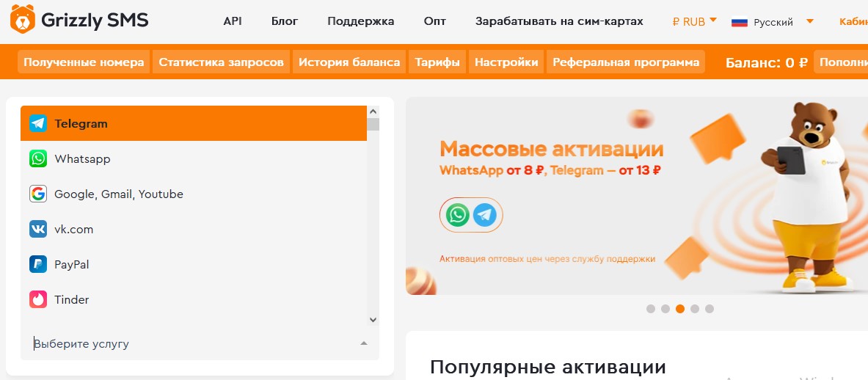868x380 pixels.
Task: Click the bear mascot on the banner
Action: point(809,197)
